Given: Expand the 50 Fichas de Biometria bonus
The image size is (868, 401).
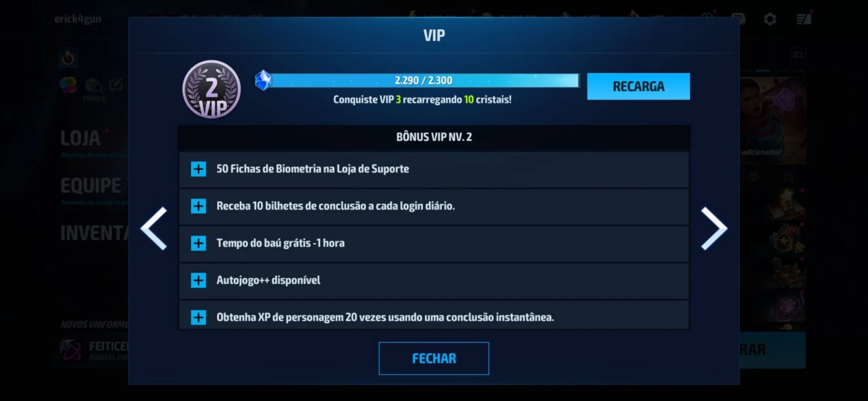Looking at the screenshot, I should (198, 169).
